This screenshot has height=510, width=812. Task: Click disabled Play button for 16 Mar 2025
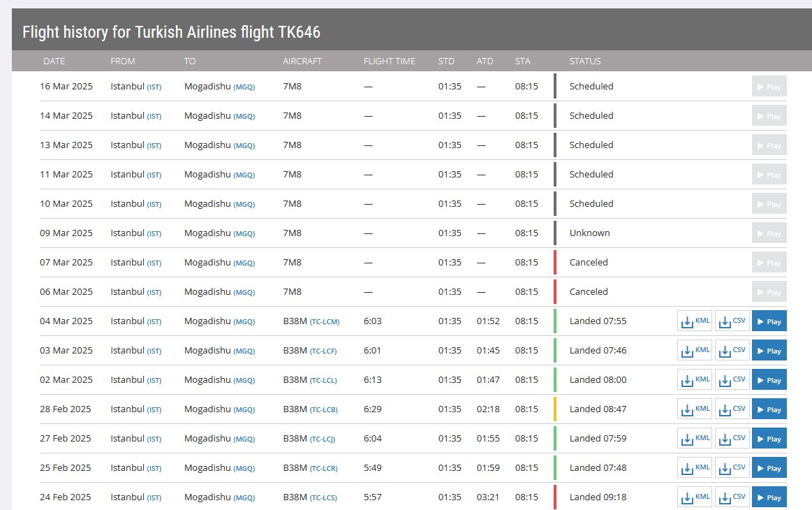769,87
